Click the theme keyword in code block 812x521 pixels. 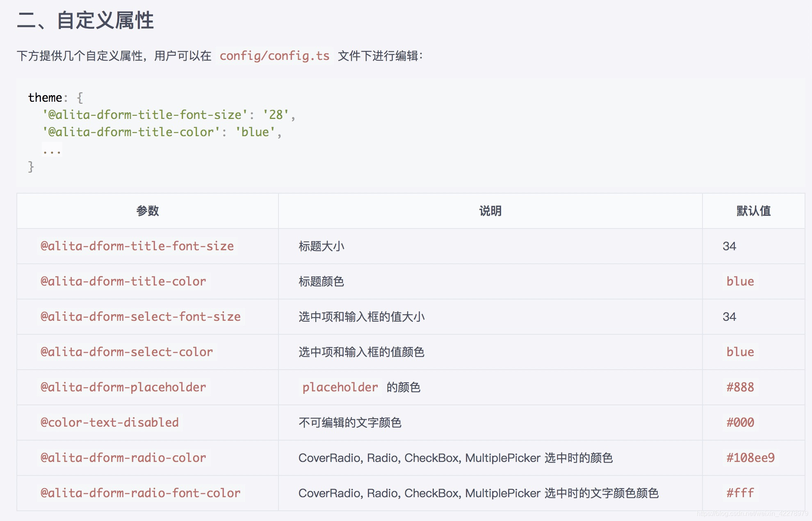click(45, 98)
